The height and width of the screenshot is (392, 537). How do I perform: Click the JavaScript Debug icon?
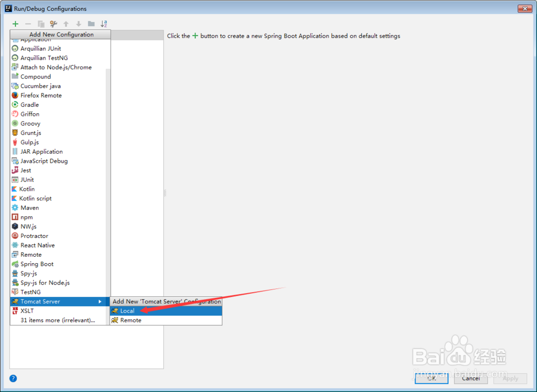[x=15, y=161]
